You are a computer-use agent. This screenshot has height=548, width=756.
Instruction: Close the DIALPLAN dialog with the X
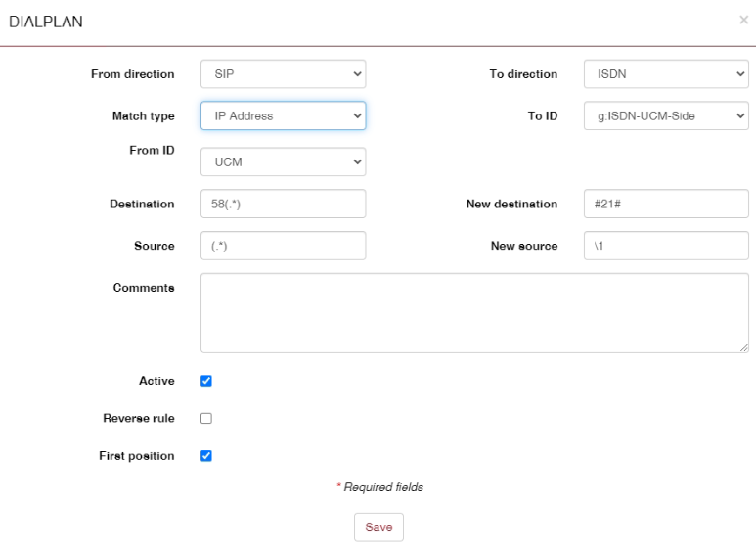pos(743,20)
